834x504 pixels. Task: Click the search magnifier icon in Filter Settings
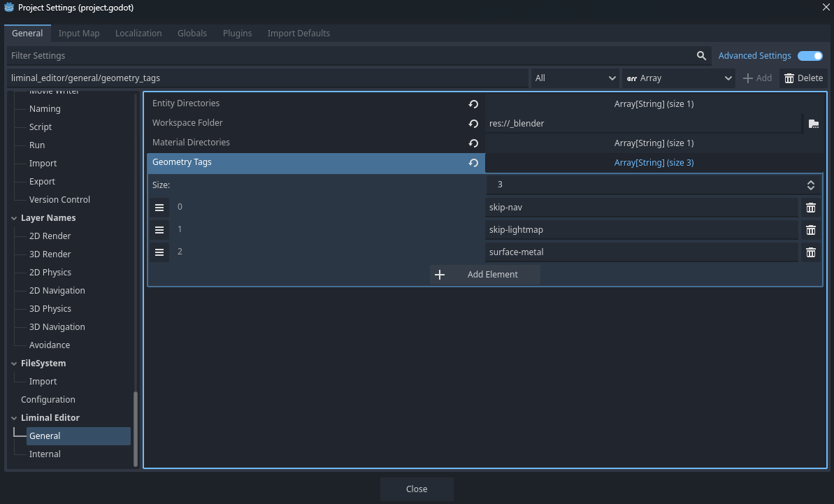coord(701,56)
